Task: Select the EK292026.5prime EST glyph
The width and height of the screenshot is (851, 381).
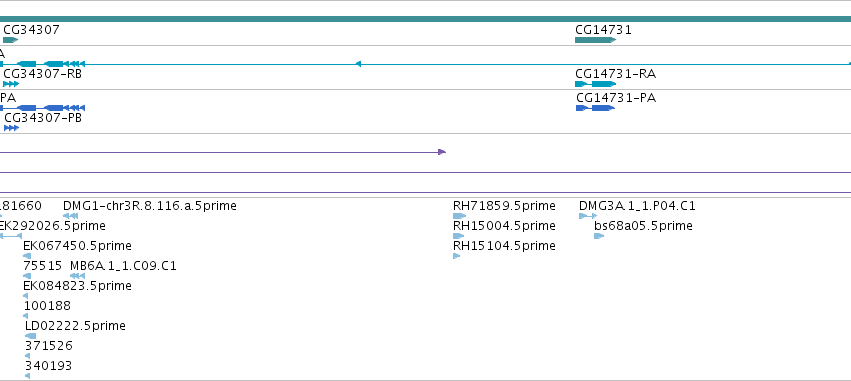Action: [x=10, y=236]
